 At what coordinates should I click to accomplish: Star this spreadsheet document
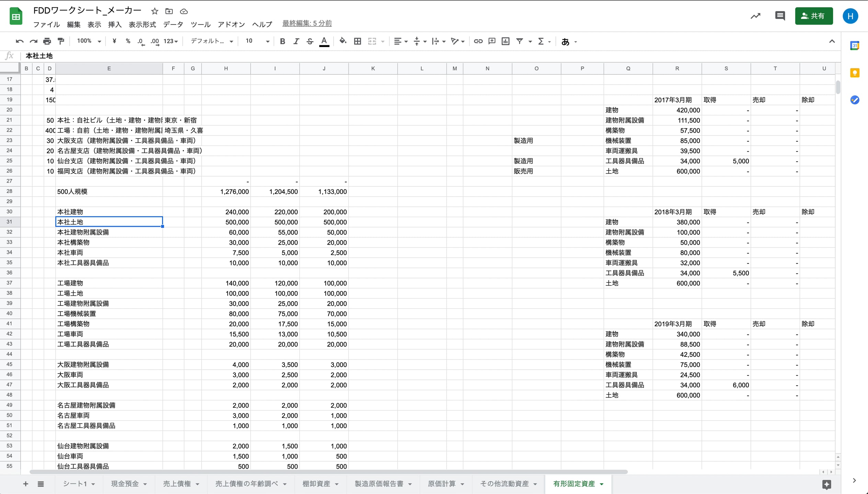pyautogui.click(x=155, y=11)
